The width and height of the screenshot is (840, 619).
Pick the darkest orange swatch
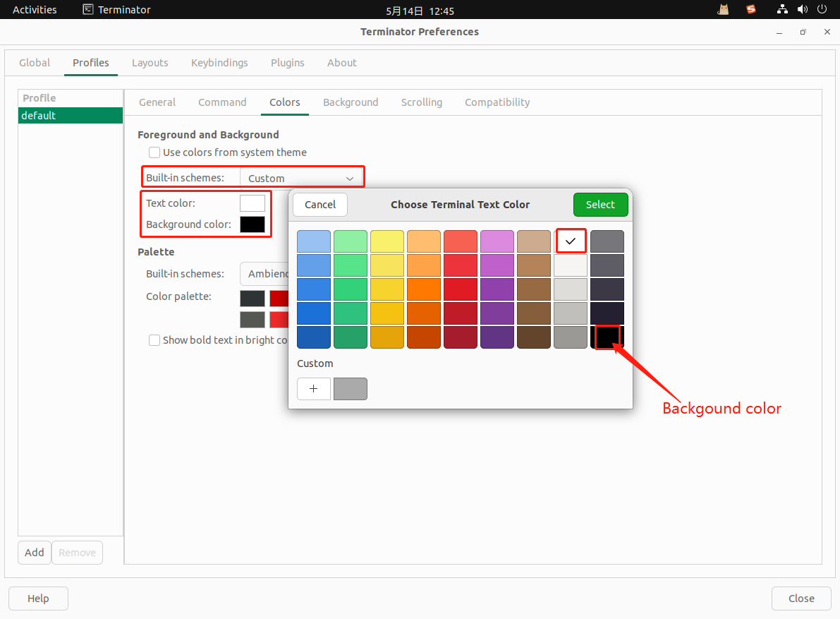coord(424,337)
